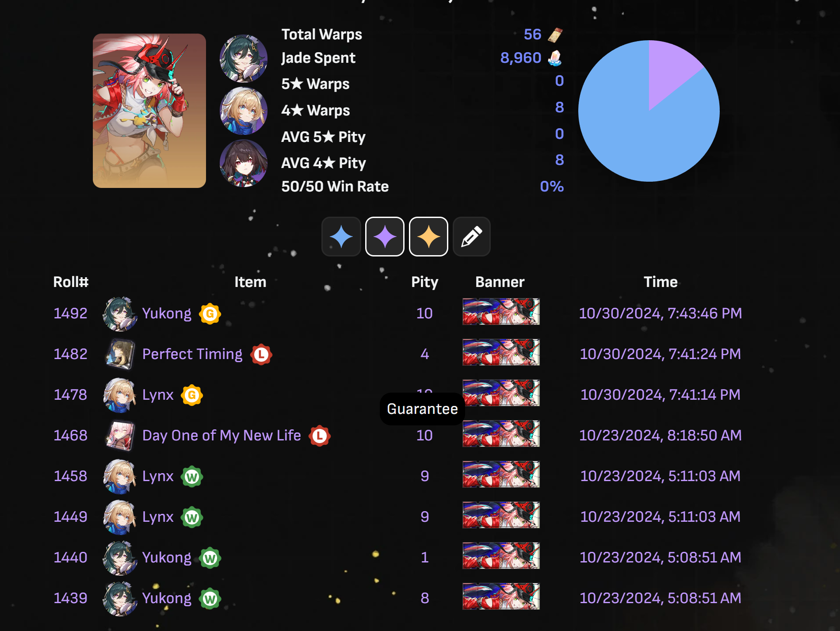Click the Pity column header
The height and width of the screenshot is (631, 840).
coord(424,282)
